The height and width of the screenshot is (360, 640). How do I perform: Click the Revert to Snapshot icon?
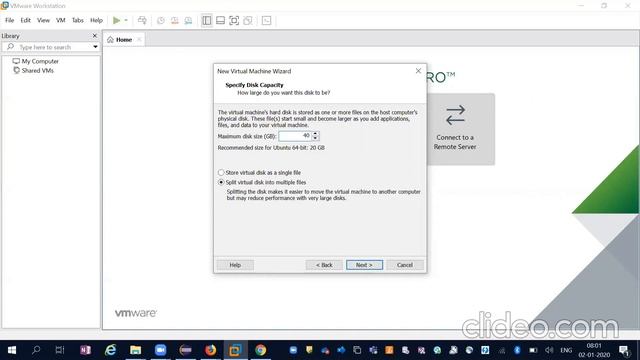(175, 20)
